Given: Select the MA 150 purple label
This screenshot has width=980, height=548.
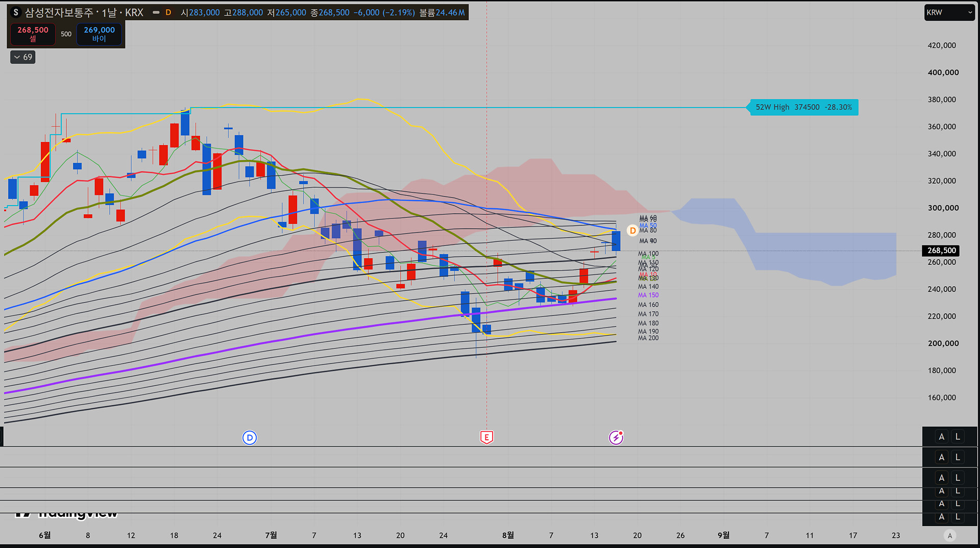Looking at the screenshot, I should coord(648,295).
